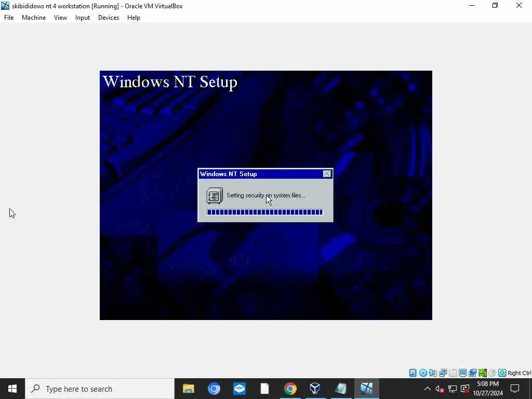Open the teal book-shaped taskbar icon
Screen dimensions: 532x399
(341, 389)
